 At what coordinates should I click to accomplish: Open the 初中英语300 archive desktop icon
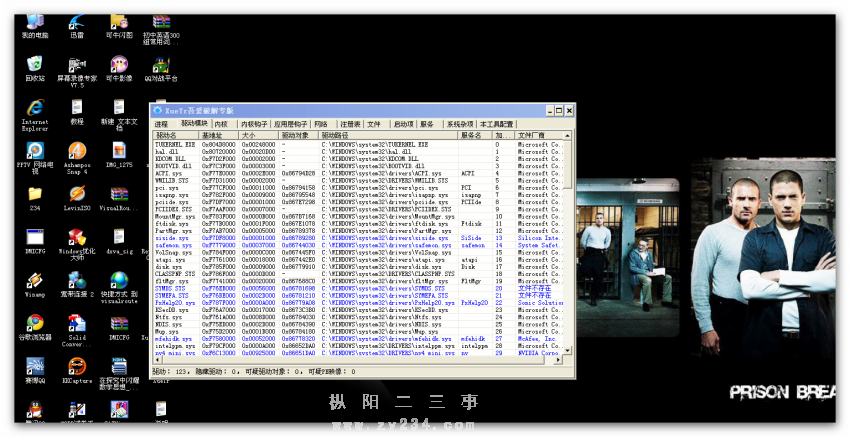(161, 30)
